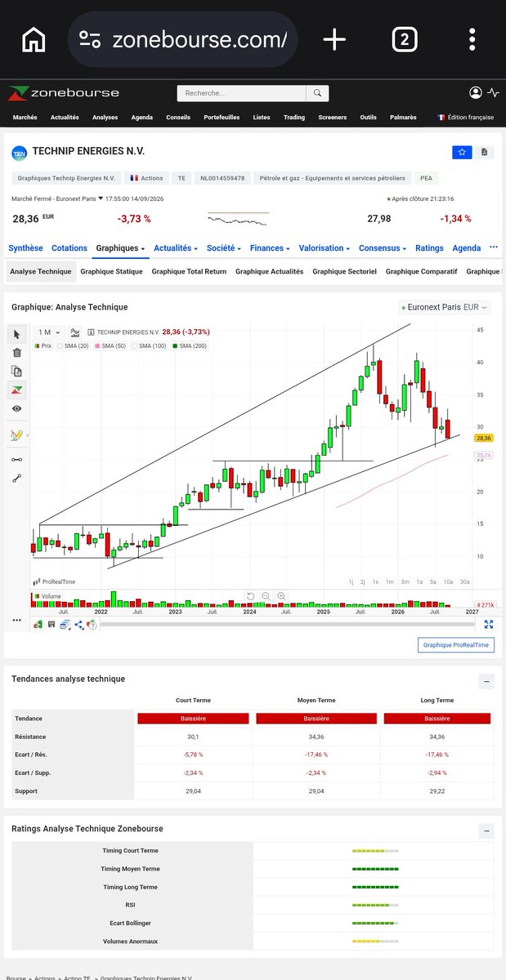Click the help question mark icon under the chart
Viewport: 506px width, 980px height.
click(x=92, y=625)
